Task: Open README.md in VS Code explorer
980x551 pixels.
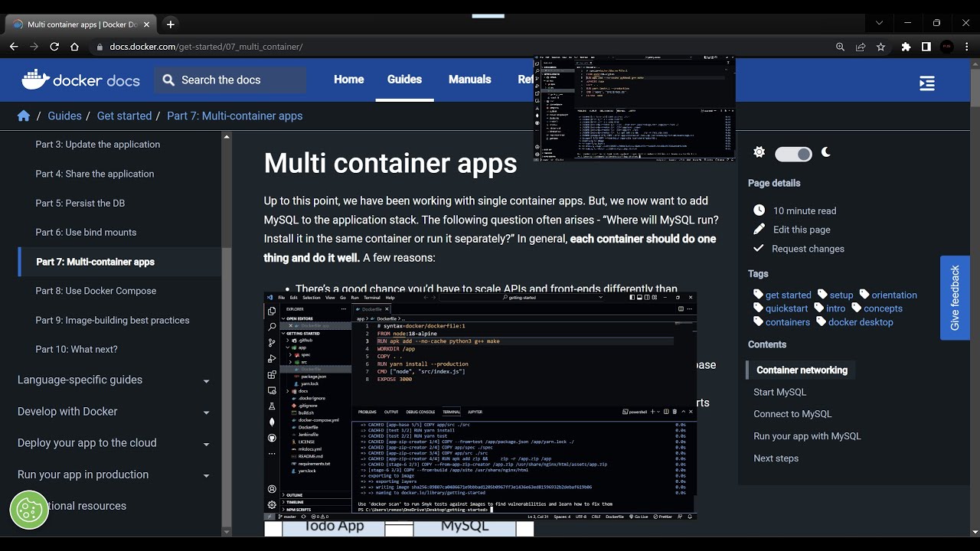Action: click(310, 456)
